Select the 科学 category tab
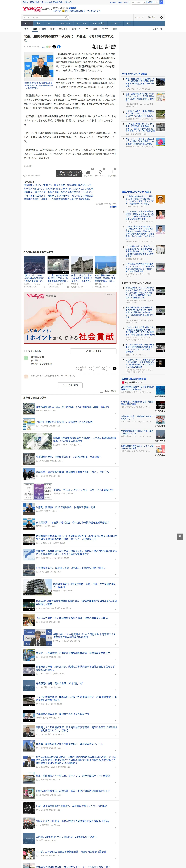The width and height of the screenshot is (186, 868). pyautogui.click(x=95, y=29)
